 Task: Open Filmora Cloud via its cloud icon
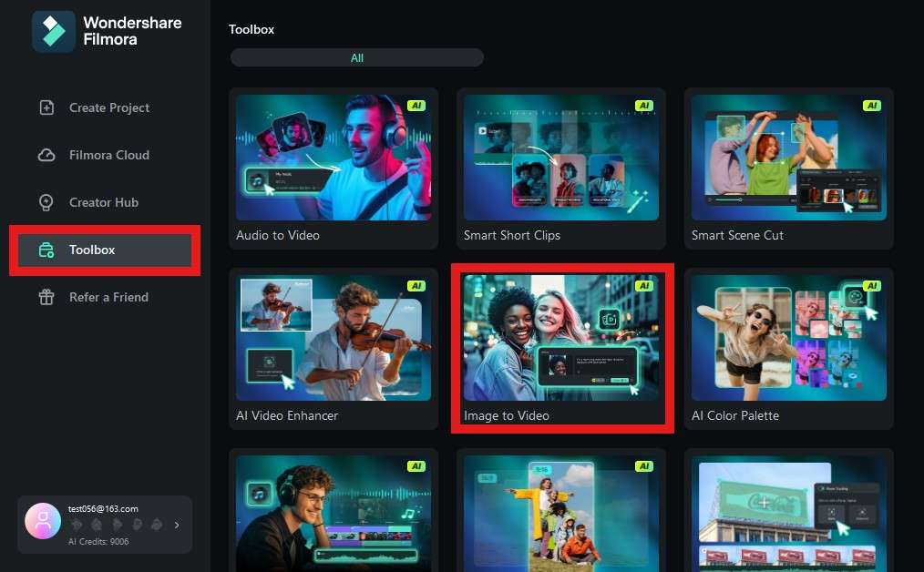click(x=46, y=155)
